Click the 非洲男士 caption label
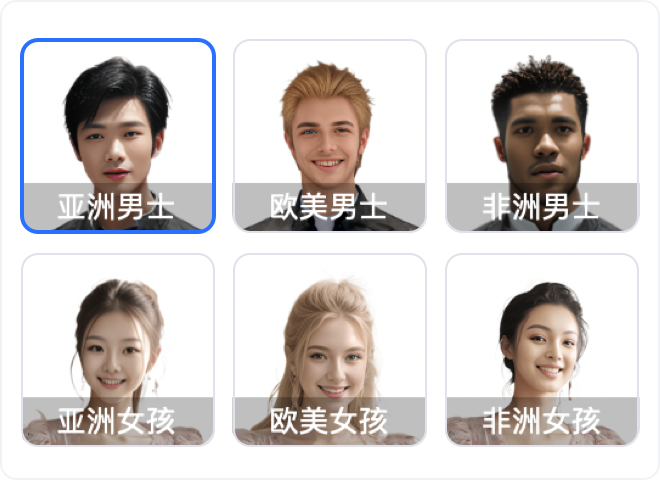660x480 pixels. (541, 207)
